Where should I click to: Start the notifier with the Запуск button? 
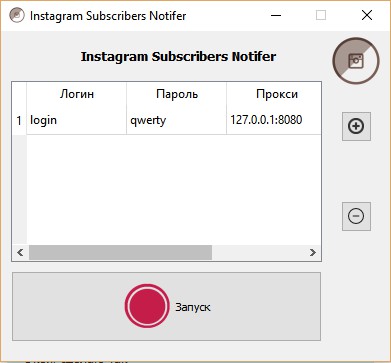pos(166,307)
